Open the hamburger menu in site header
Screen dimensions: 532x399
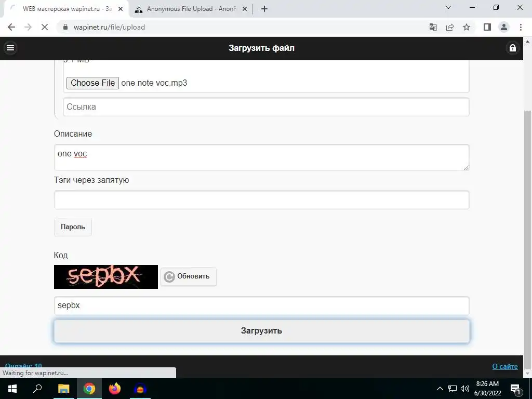(x=10, y=48)
